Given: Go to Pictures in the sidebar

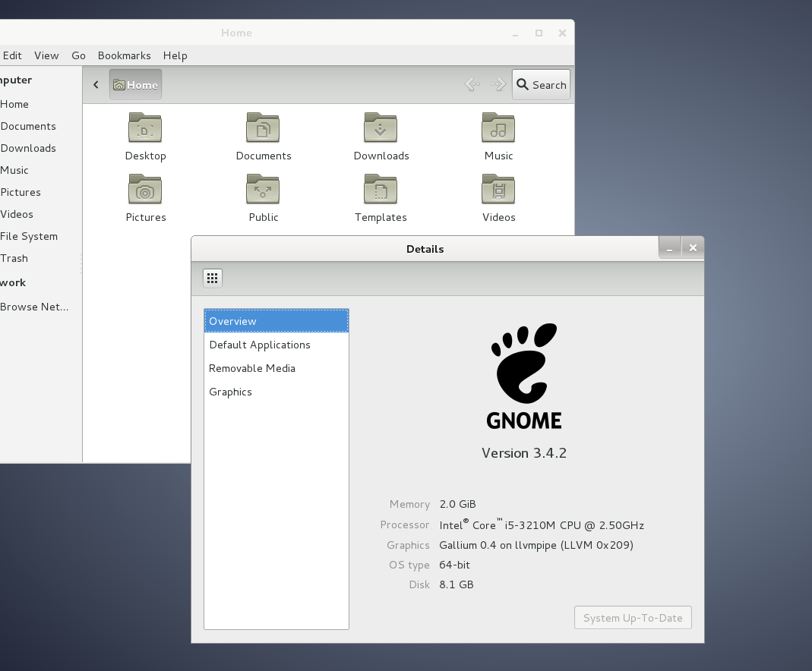Looking at the screenshot, I should pos(40,192).
